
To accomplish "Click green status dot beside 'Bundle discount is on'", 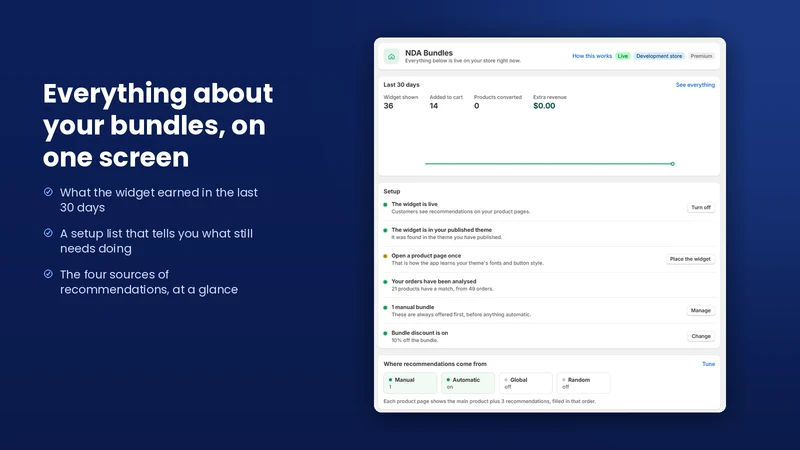I will tap(385, 333).
